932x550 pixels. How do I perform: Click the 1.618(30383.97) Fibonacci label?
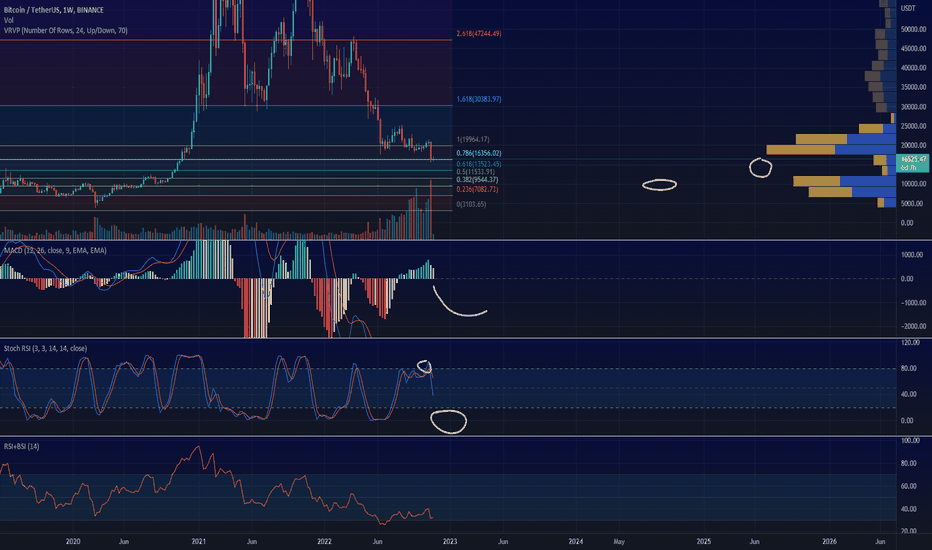(x=478, y=99)
